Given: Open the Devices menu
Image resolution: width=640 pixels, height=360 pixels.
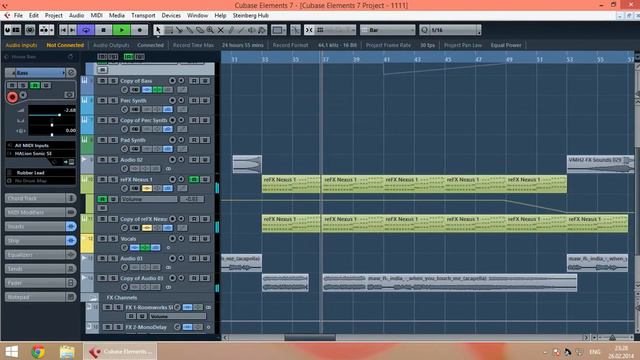Looking at the screenshot, I should tap(171, 16).
